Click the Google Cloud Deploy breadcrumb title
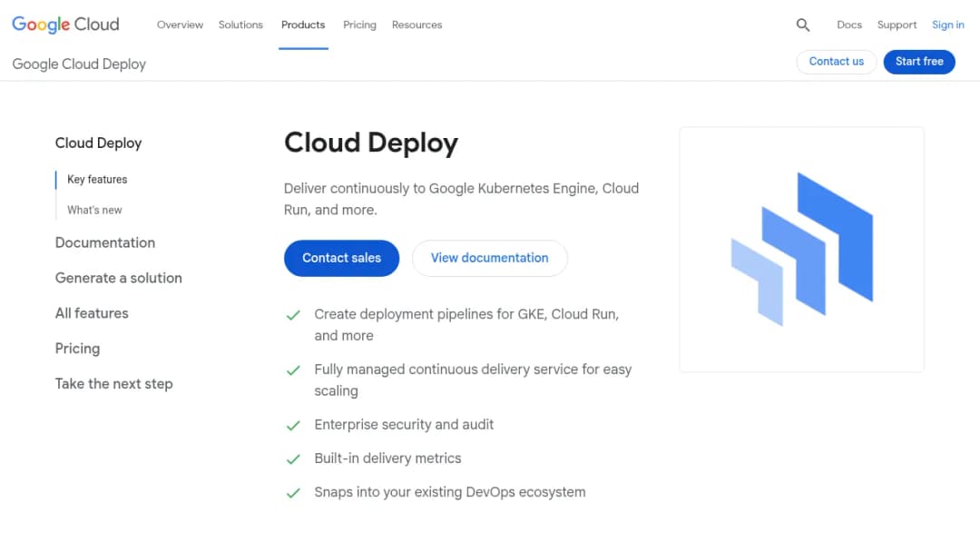The width and height of the screenshot is (980, 552). (79, 64)
